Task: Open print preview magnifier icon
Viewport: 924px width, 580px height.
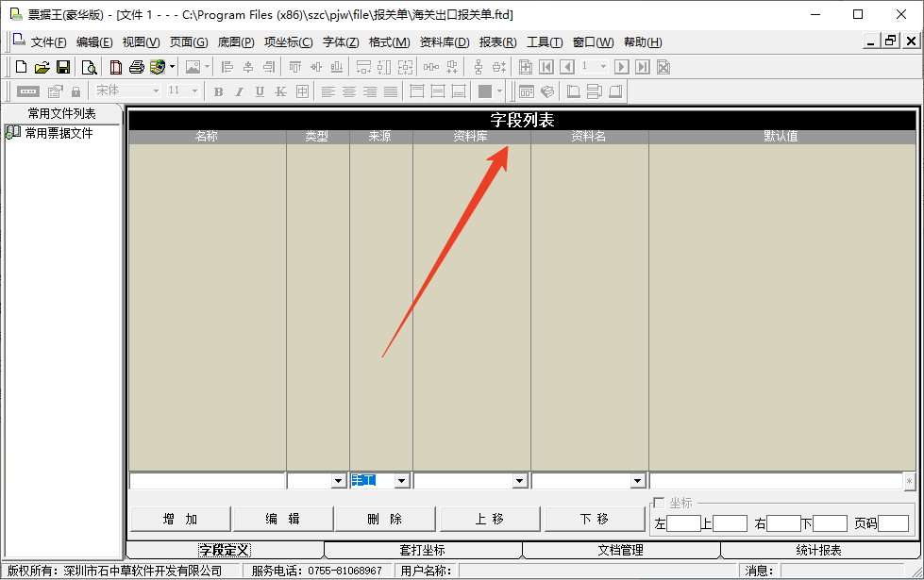Action: point(89,67)
